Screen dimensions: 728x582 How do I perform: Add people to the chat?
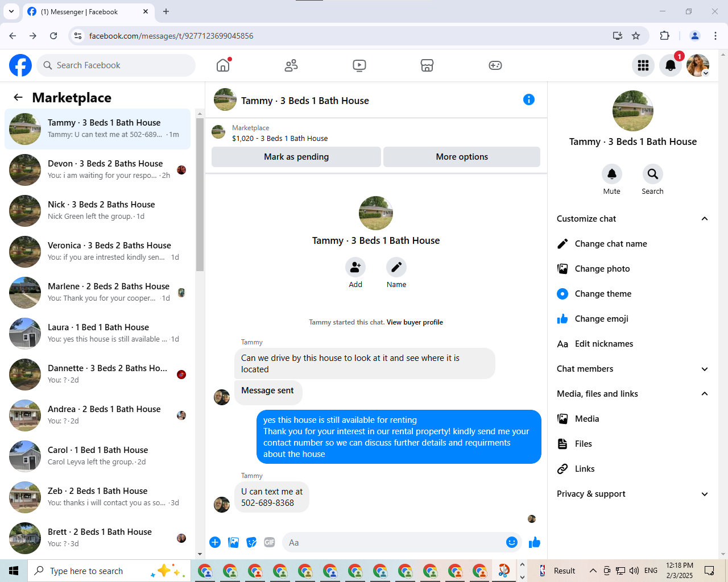[355, 267]
